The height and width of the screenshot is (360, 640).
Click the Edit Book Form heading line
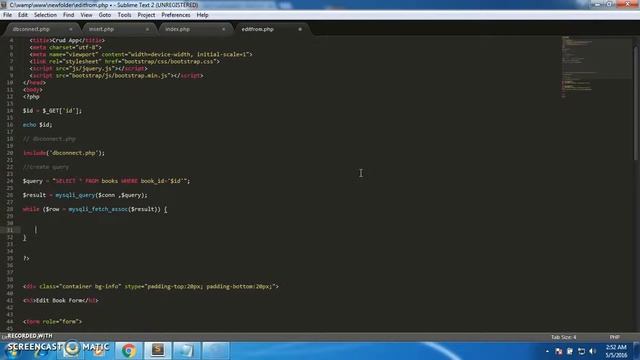[x=61, y=300]
